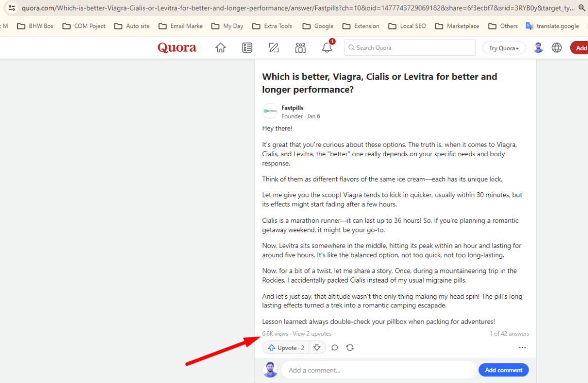Open the Auto site bookmarks folder

(132, 26)
